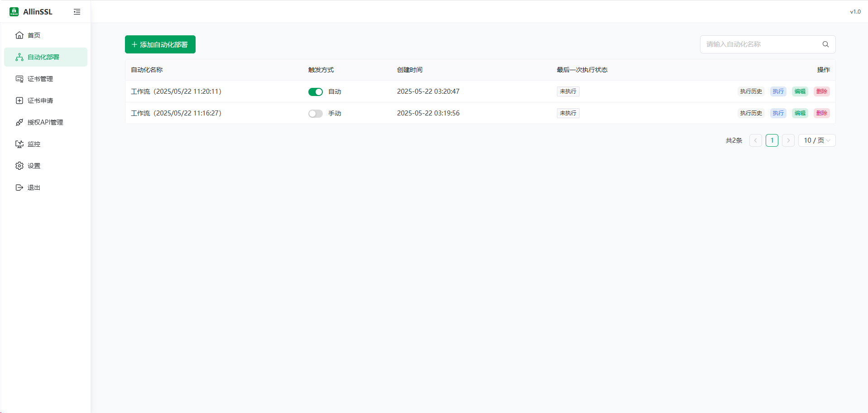Viewport: 868px width, 413px height.
Task: Enable automatic trigger for the 11:16:27 workflow
Action: click(315, 114)
